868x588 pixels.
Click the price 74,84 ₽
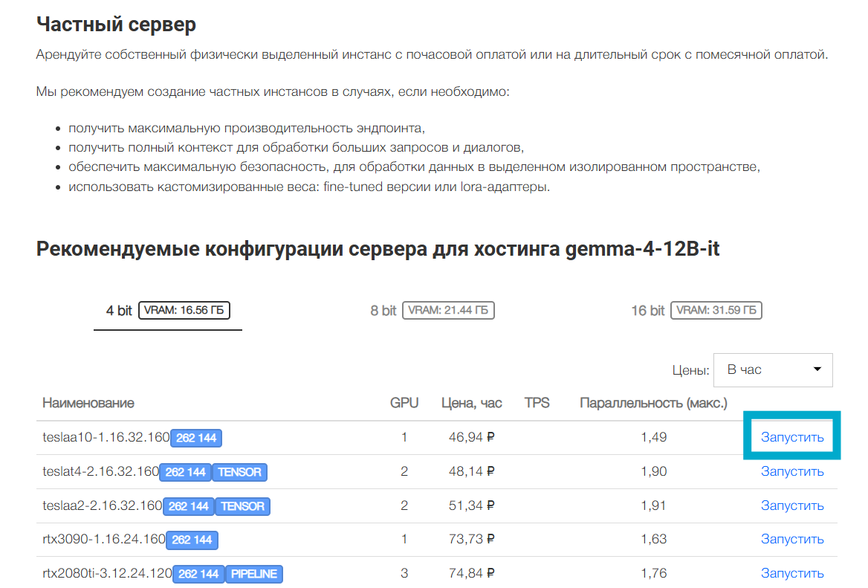tap(472, 574)
